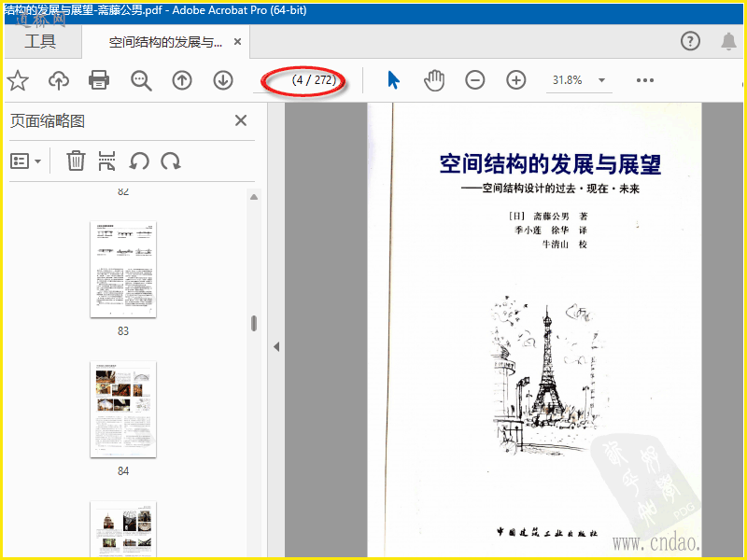Click the 页面缩略图 panel title
The width and height of the screenshot is (747, 560).
pos(48,121)
